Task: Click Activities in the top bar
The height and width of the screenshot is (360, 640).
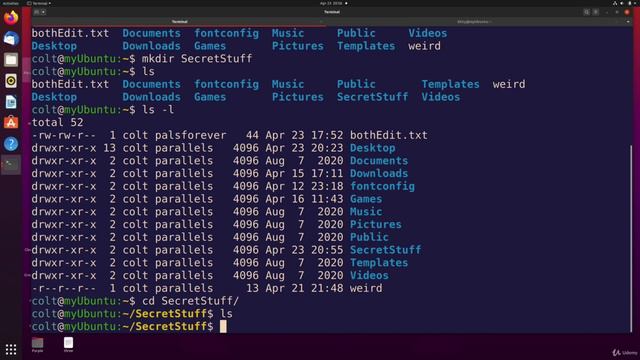Action: (11, 3)
